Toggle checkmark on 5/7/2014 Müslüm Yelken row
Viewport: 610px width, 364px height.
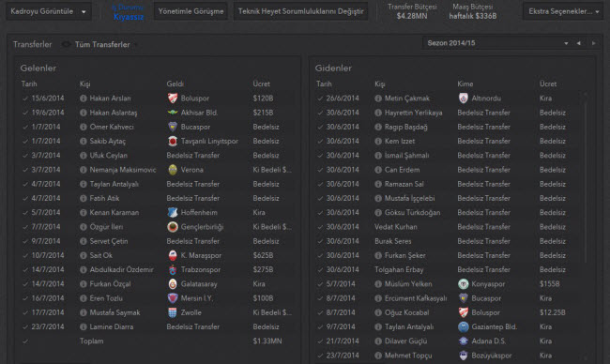[x=320, y=284]
